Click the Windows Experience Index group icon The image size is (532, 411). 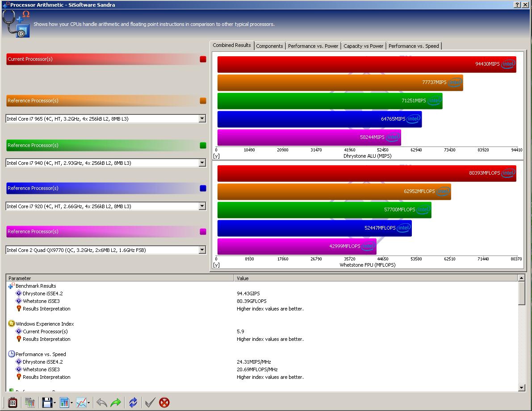(x=11, y=323)
